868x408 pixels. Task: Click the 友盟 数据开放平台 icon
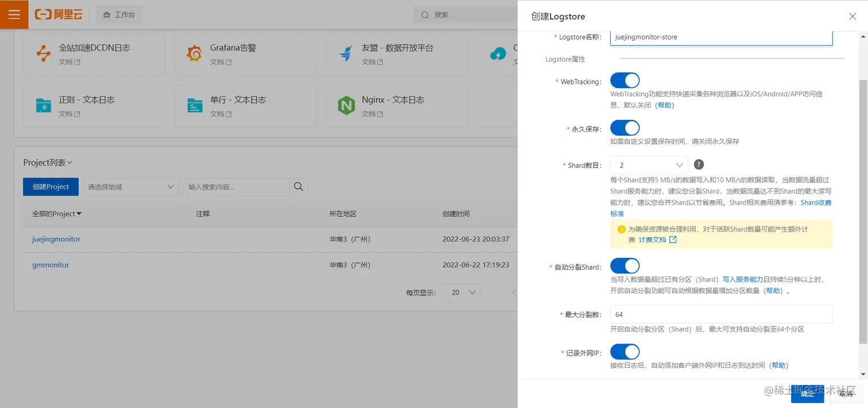pyautogui.click(x=346, y=54)
